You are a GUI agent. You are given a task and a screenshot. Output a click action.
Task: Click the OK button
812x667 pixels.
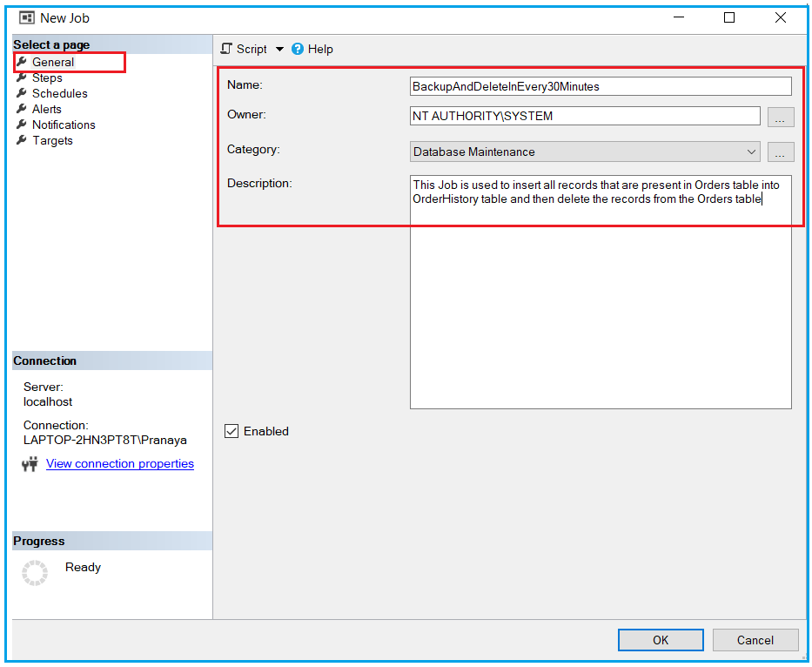pyautogui.click(x=660, y=639)
